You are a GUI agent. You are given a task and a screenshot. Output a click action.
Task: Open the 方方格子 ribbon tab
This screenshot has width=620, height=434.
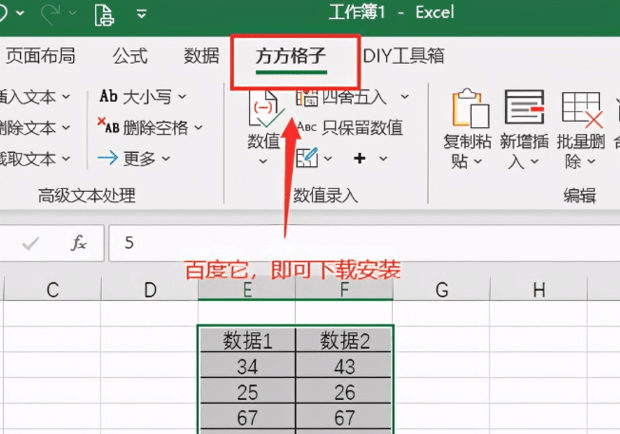pos(291,56)
